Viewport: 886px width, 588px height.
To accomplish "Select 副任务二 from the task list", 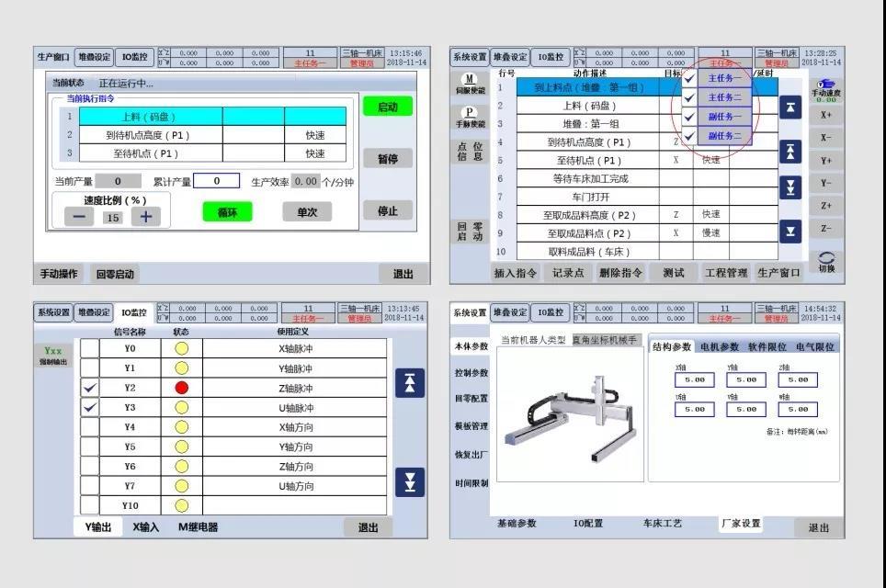I will [x=724, y=136].
